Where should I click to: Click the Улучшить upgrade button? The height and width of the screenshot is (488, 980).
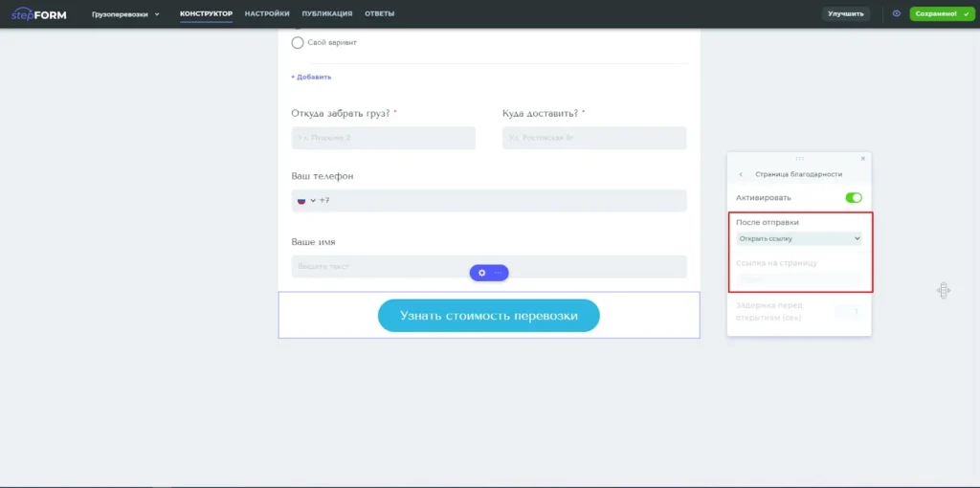point(846,13)
